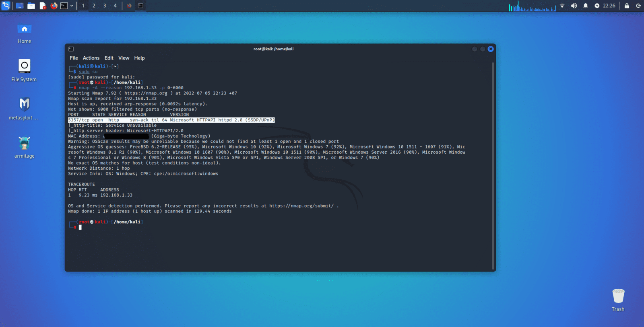Open the network connections tray icon

[562, 6]
